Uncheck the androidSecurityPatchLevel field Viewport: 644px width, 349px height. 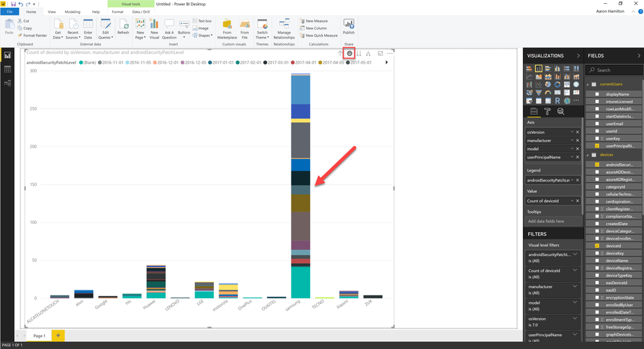coord(597,165)
